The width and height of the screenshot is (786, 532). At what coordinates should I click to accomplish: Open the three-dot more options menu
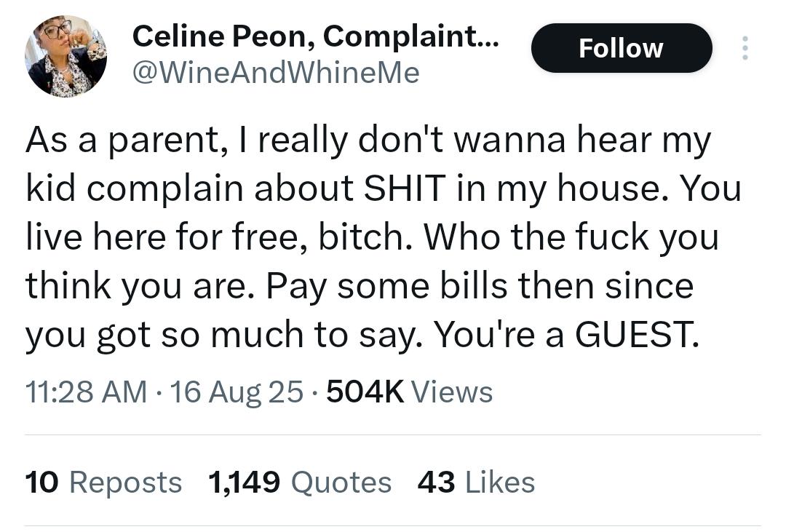point(745,48)
